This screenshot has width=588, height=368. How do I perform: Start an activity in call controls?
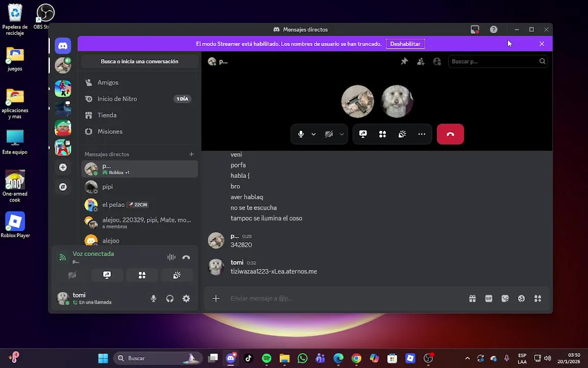click(x=382, y=134)
